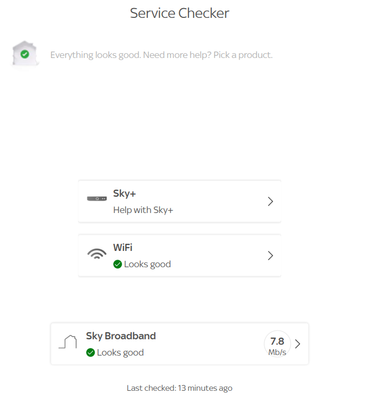Expand the Sky+ card chevron arrow
This screenshot has height=400, width=370.
pyautogui.click(x=270, y=201)
